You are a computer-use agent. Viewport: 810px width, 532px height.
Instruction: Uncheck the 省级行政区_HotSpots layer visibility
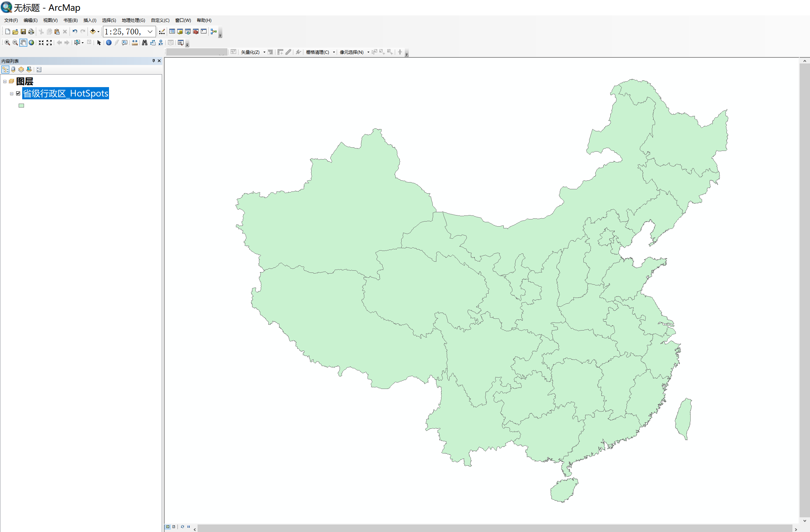(x=18, y=94)
